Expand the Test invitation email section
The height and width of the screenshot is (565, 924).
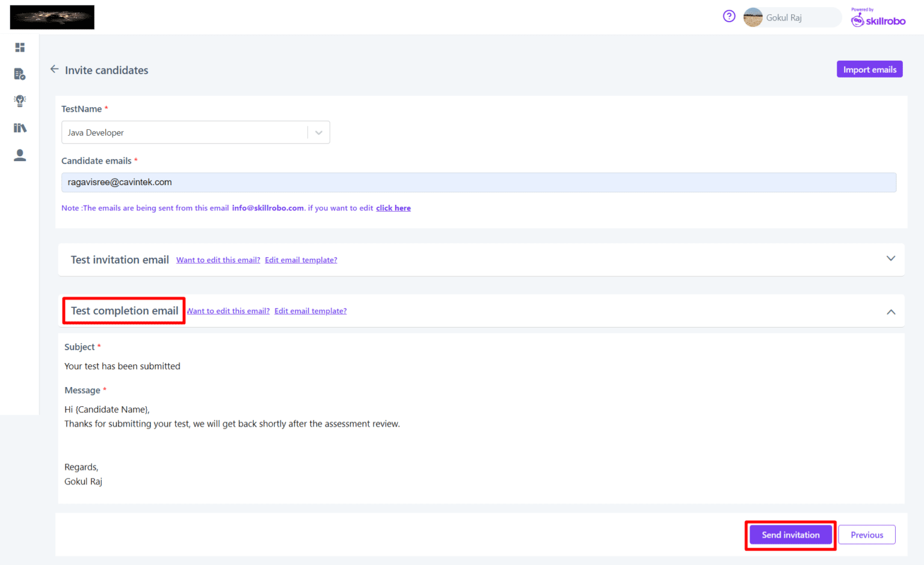tap(890, 258)
